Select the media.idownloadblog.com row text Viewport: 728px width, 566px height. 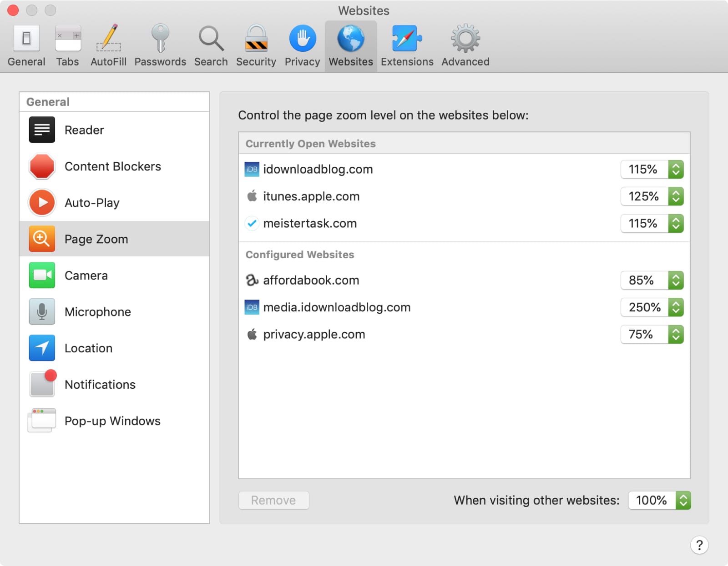click(337, 307)
